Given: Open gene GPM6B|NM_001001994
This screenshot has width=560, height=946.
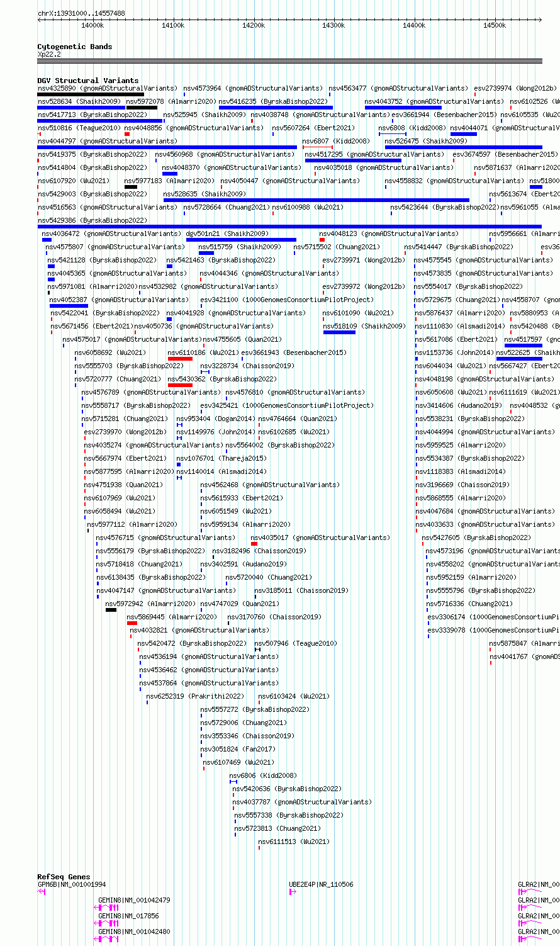Looking at the screenshot, I should [72, 884].
